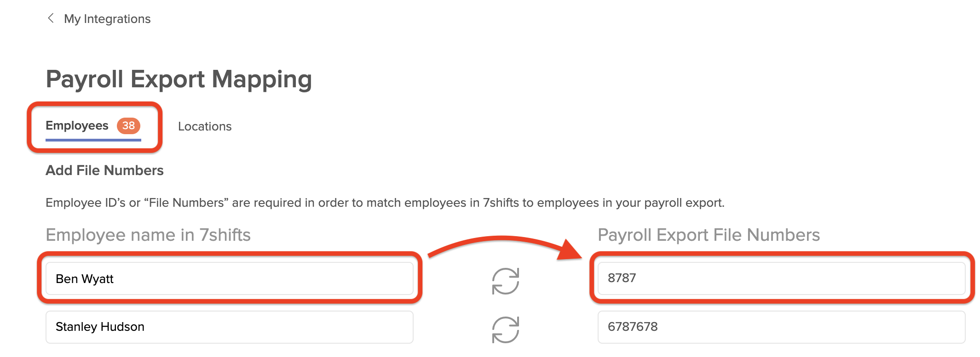Click the Employee name in 7shifts column header
The image size is (980, 357).
(148, 235)
